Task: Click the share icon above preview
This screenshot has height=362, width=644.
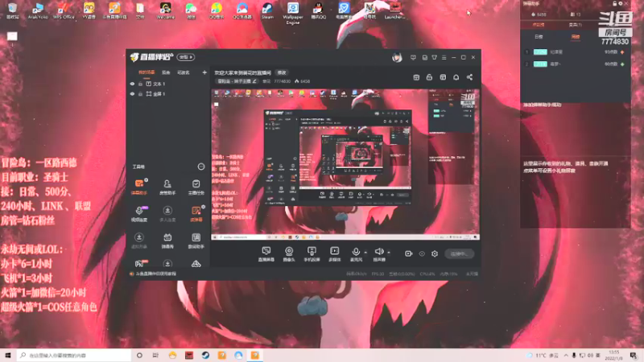Action: coord(469,77)
